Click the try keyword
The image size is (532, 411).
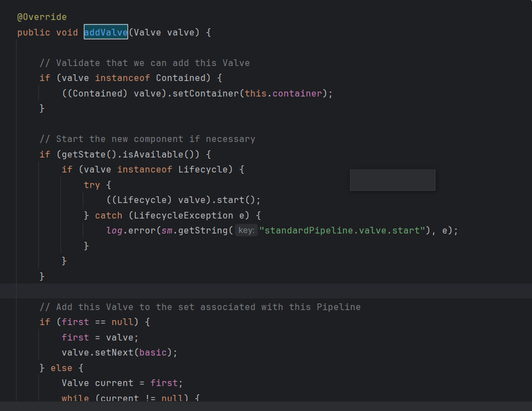pos(92,185)
